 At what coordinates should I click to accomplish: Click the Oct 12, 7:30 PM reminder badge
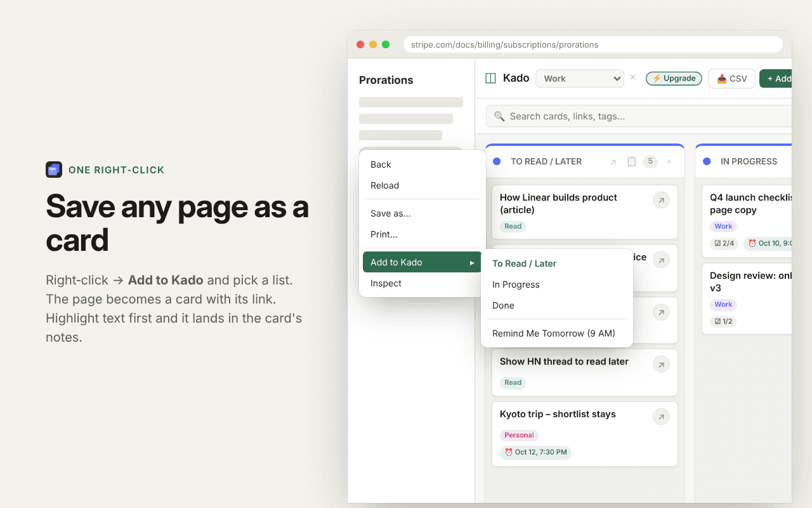pyautogui.click(x=535, y=452)
